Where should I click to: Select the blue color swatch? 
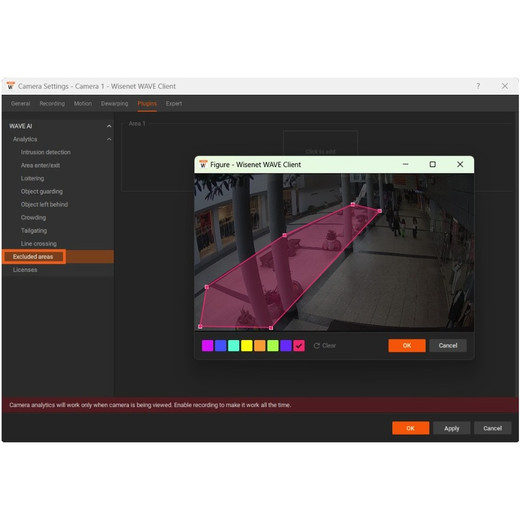tap(220, 345)
